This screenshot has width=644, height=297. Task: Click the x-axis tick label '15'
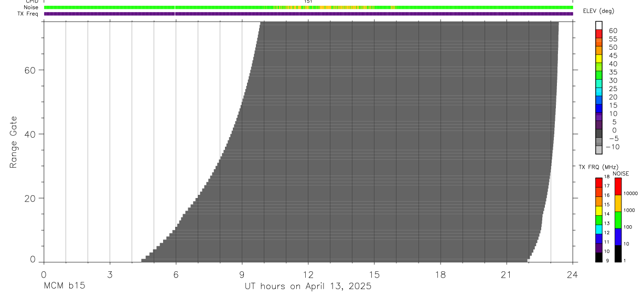click(x=374, y=274)
